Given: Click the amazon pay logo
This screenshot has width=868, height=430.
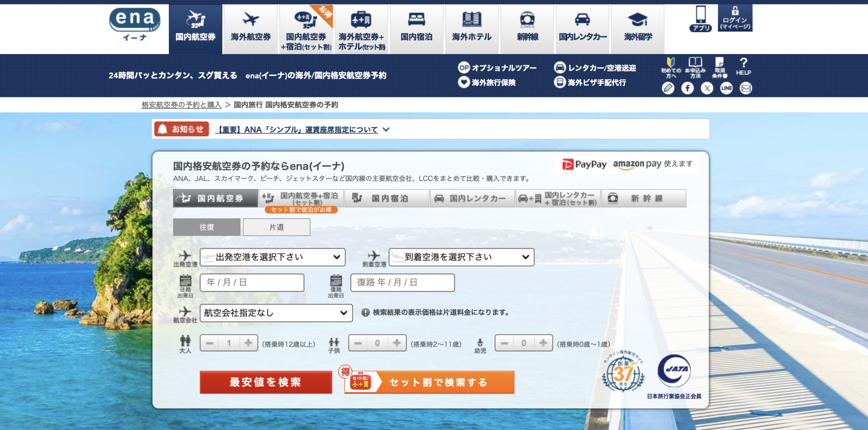Looking at the screenshot, I should [x=637, y=164].
